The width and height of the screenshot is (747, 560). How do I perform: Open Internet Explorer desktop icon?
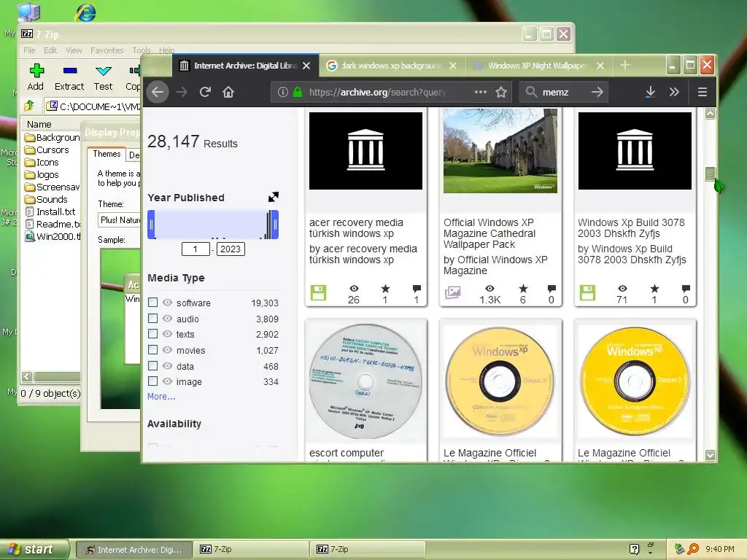(85, 12)
